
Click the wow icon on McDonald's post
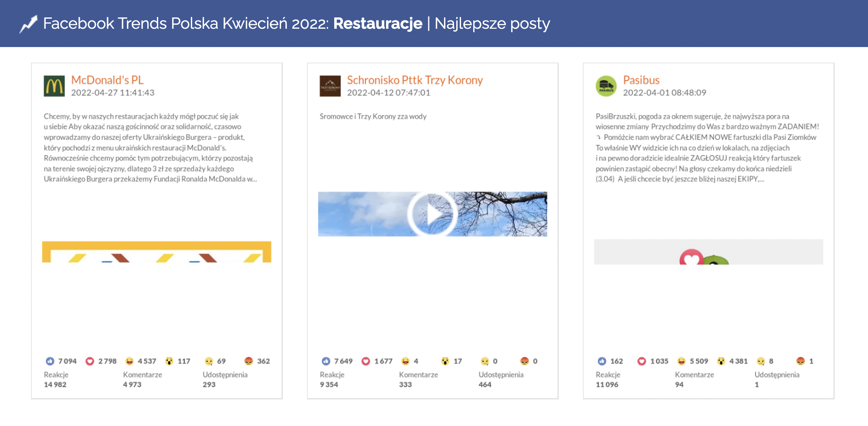(x=169, y=361)
